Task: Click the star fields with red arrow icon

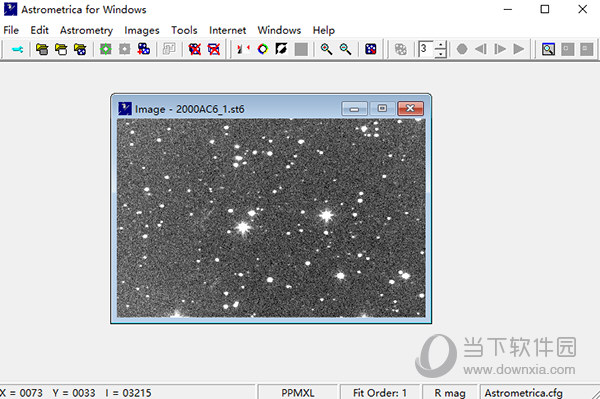Action: coord(144,49)
